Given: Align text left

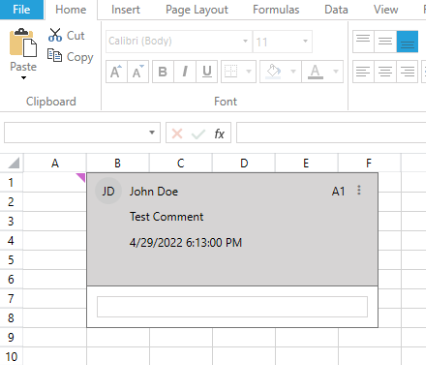Looking at the screenshot, I should [363, 71].
